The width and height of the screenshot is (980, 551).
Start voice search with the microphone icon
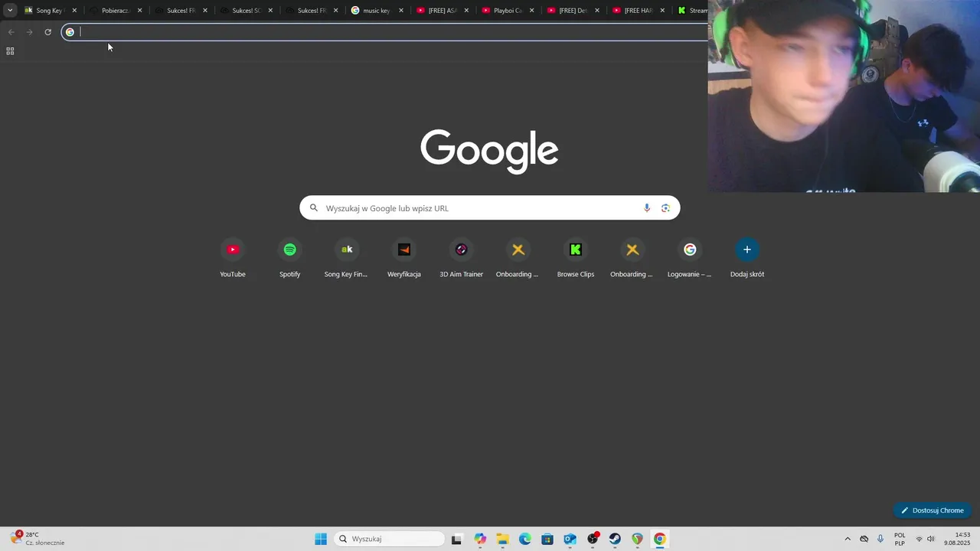(x=647, y=208)
